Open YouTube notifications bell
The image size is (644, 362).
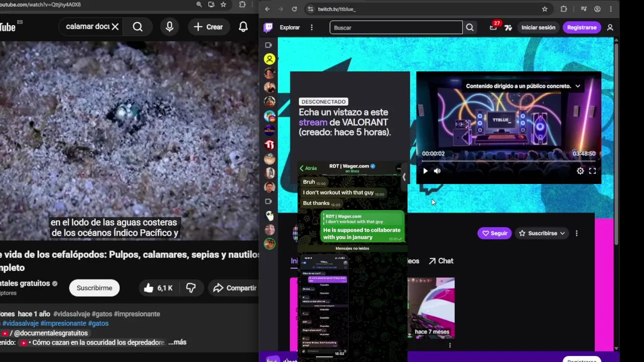[244, 27]
